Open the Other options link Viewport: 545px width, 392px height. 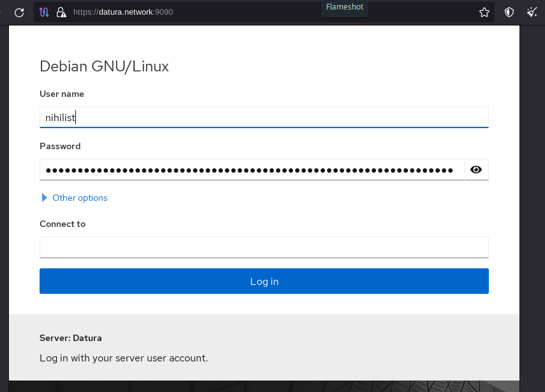[x=80, y=198]
